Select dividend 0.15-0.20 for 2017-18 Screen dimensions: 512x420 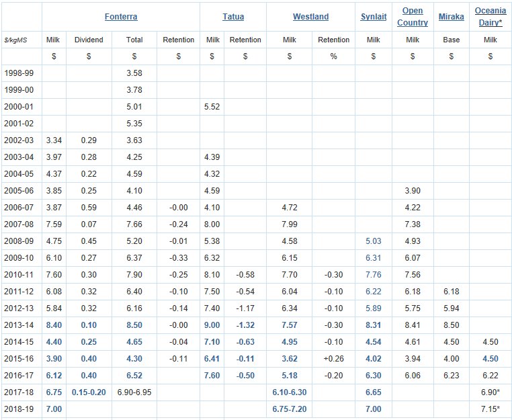[89, 392]
